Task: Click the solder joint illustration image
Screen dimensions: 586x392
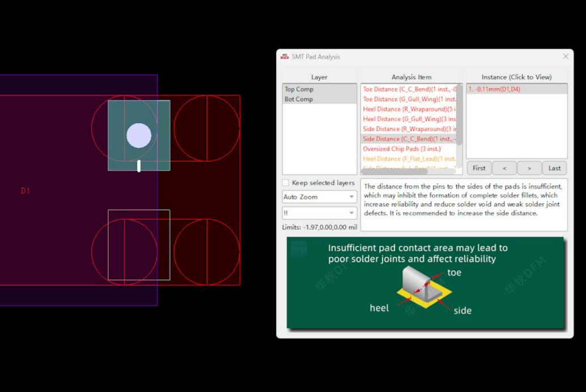Action: point(425,283)
